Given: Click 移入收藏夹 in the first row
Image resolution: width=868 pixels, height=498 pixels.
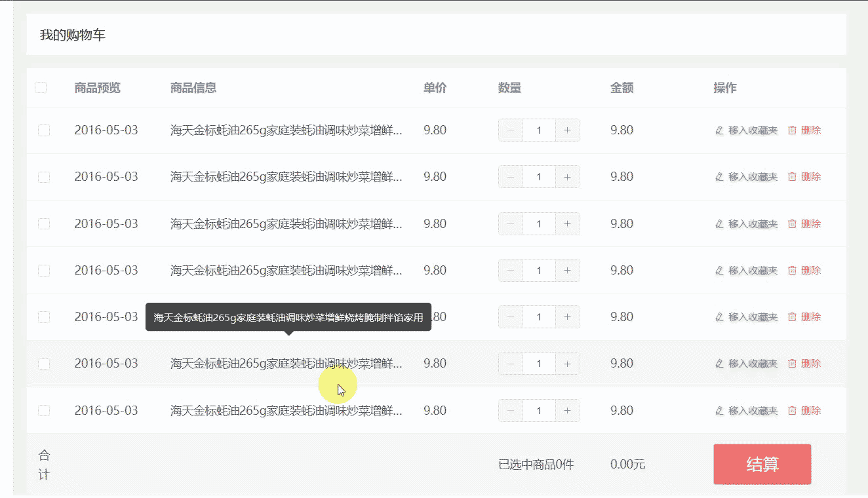Looking at the screenshot, I should click(746, 130).
